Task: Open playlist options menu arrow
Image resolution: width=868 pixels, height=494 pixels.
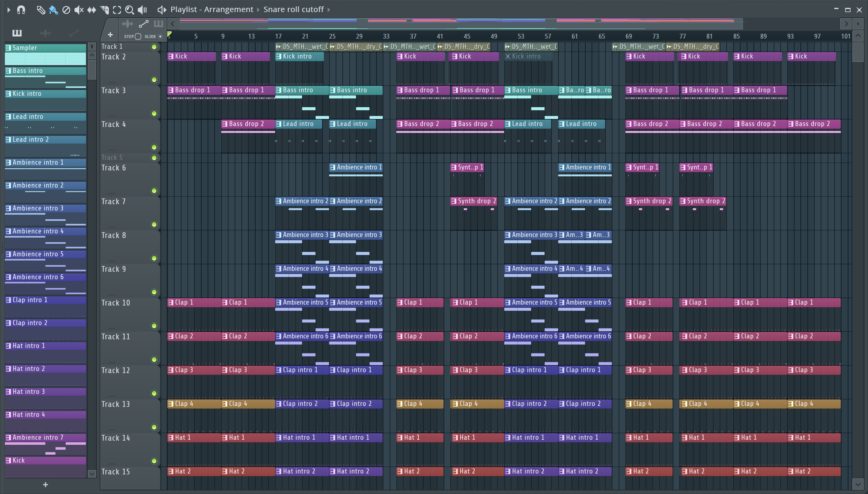Action: click(x=9, y=10)
